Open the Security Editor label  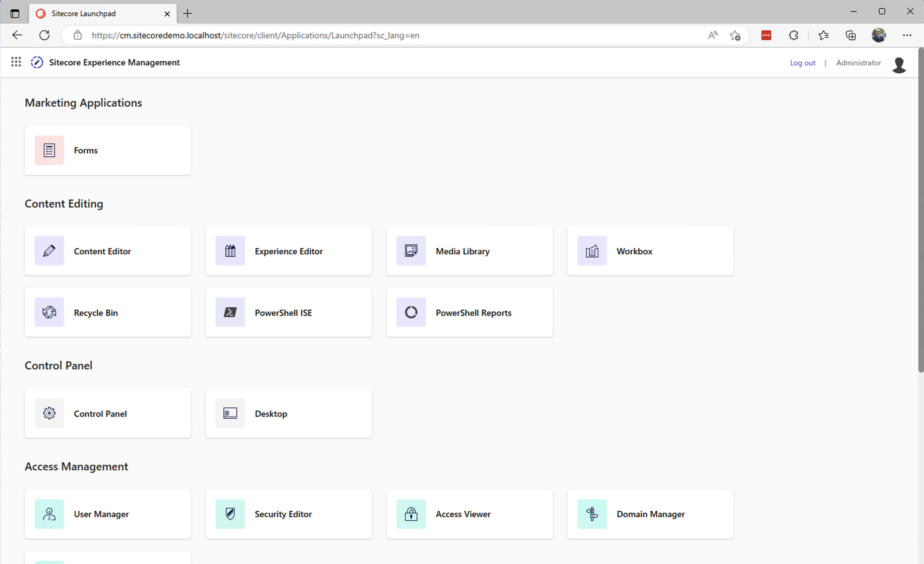pos(283,514)
